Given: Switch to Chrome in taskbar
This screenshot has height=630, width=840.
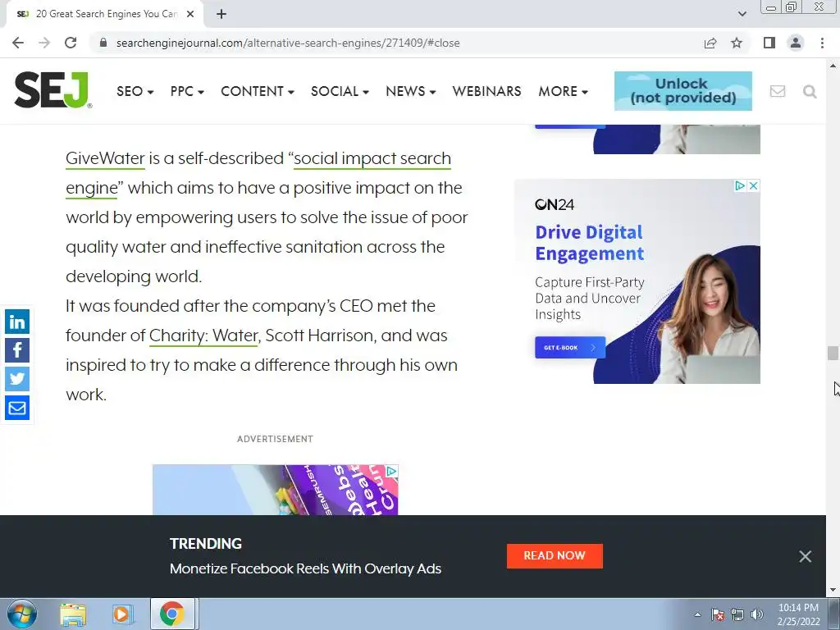Looking at the screenshot, I should [171, 614].
